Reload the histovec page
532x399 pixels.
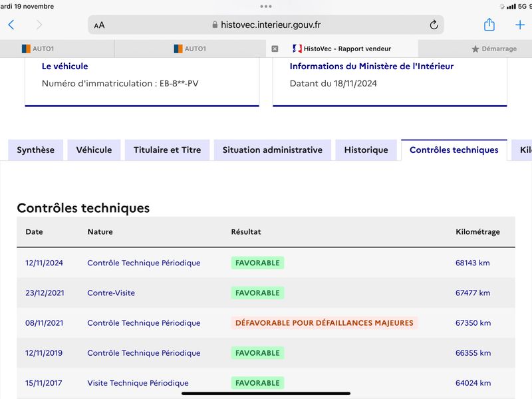pyautogui.click(x=434, y=25)
